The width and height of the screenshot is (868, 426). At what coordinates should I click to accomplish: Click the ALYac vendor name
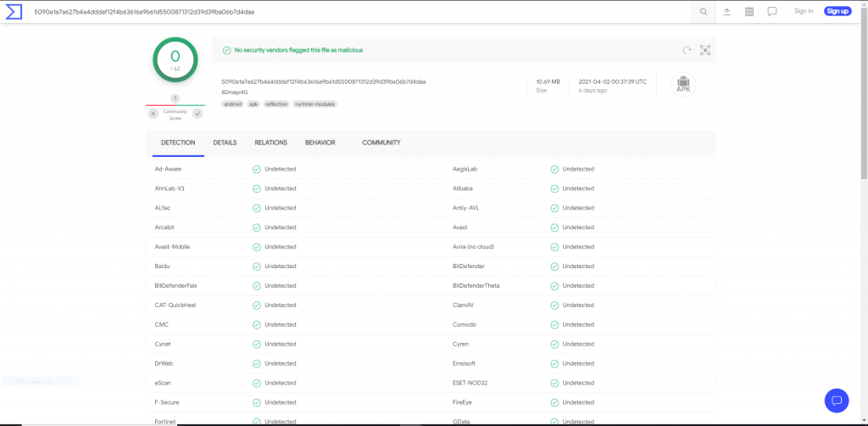point(163,208)
